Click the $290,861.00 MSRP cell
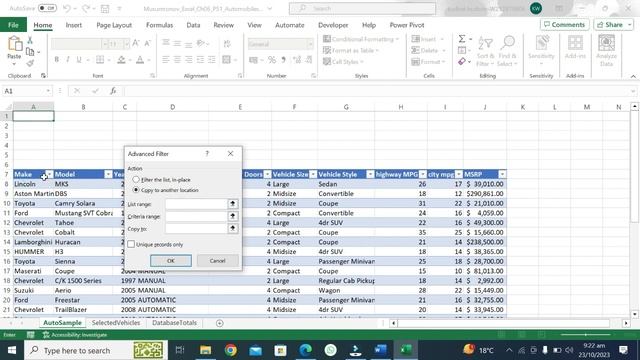 pos(485,193)
